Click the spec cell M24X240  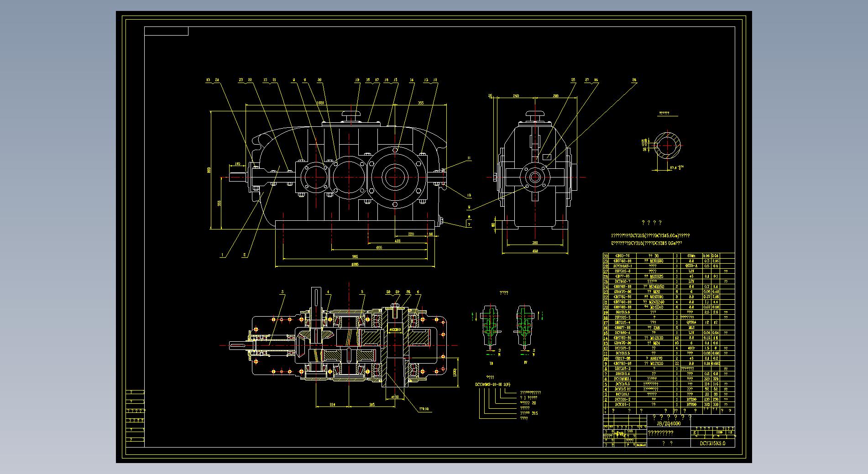(x=656, y=302)
